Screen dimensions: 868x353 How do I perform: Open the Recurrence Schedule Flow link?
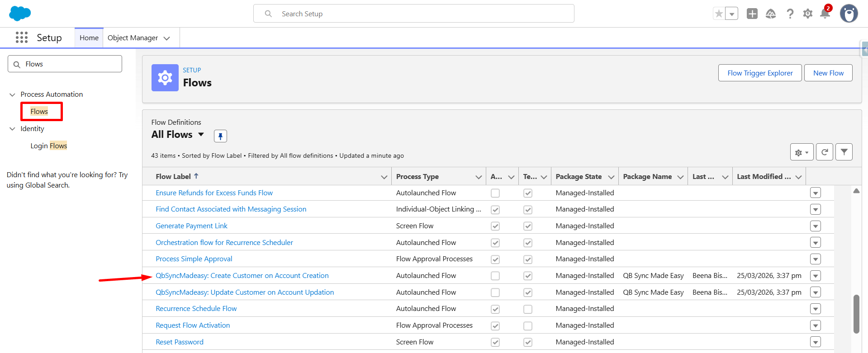[x=196, y=308]
